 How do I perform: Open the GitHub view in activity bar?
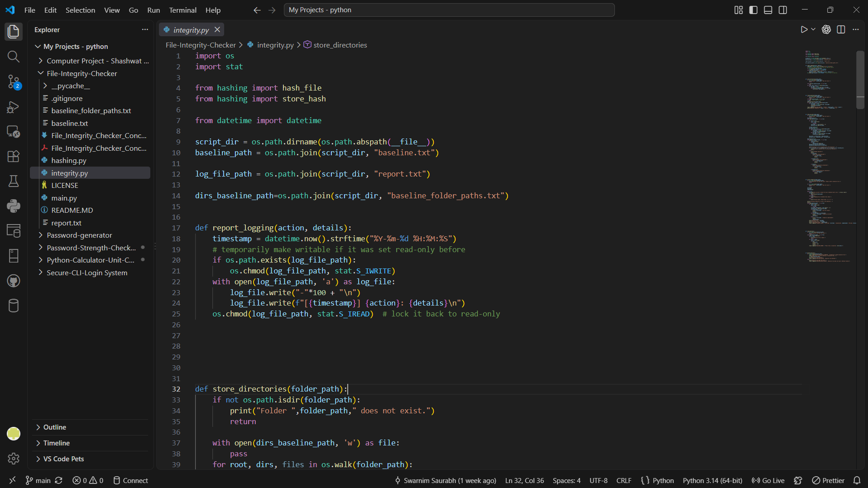pos(14,281)
